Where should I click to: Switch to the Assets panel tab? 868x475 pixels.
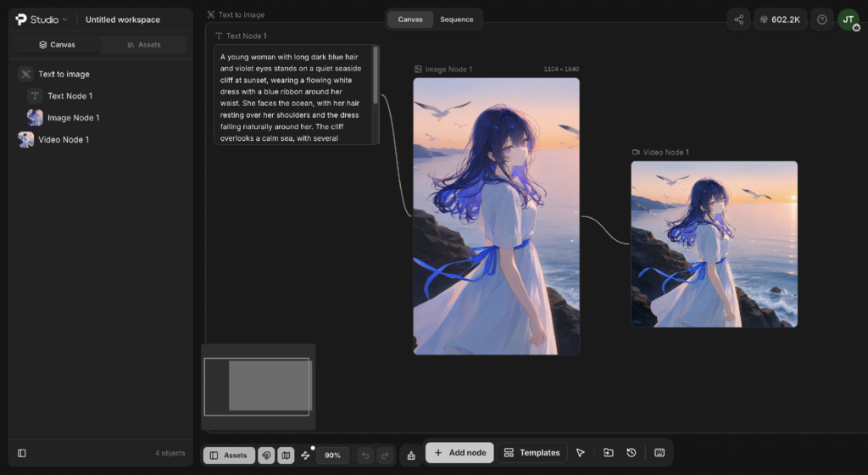point(144,45)
